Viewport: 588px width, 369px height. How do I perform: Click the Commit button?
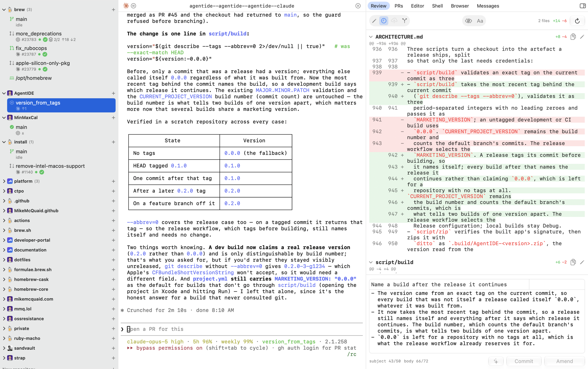(524, 361)
